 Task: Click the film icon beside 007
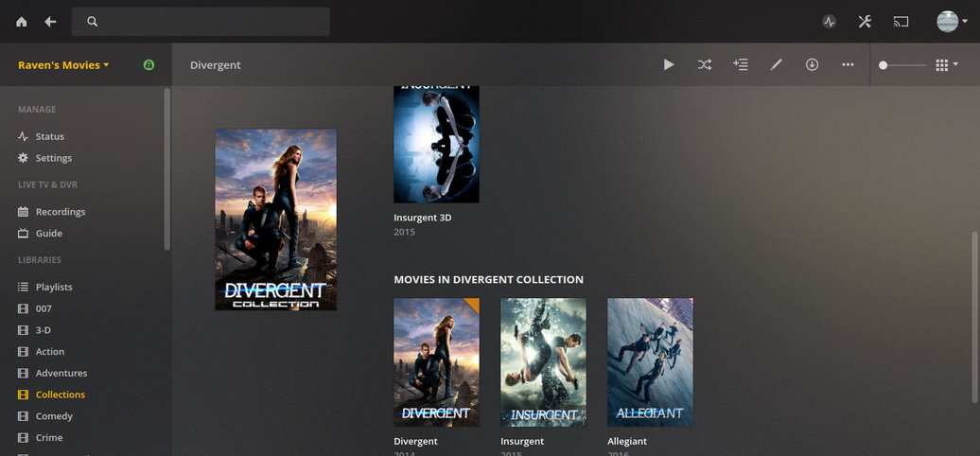tap(23, 308)
